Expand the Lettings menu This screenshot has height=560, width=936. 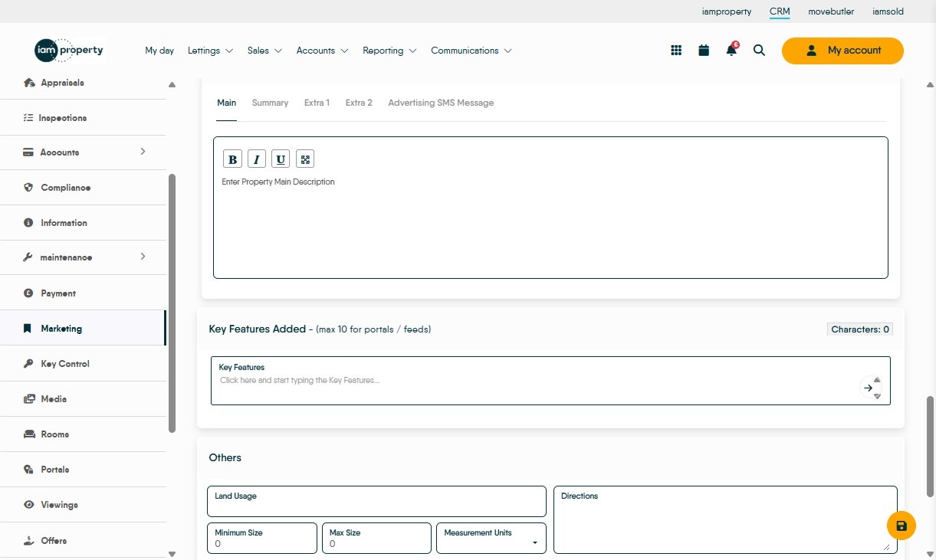[210, 51]
